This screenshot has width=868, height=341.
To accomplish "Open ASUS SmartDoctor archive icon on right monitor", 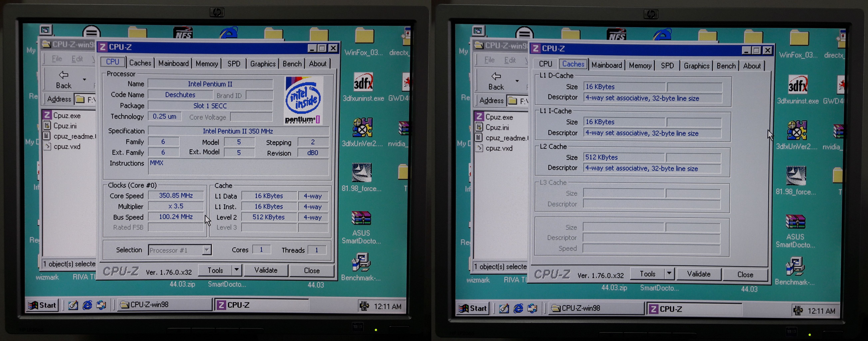I will point(795,222).
